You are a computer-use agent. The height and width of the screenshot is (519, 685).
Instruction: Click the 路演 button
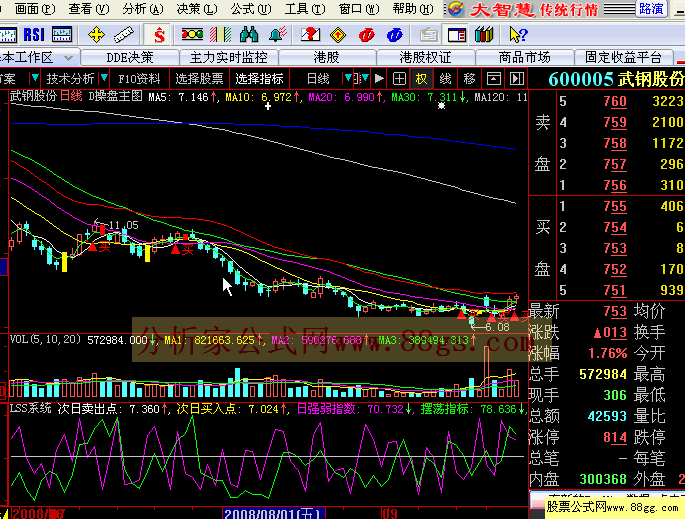tap(651, 9)
